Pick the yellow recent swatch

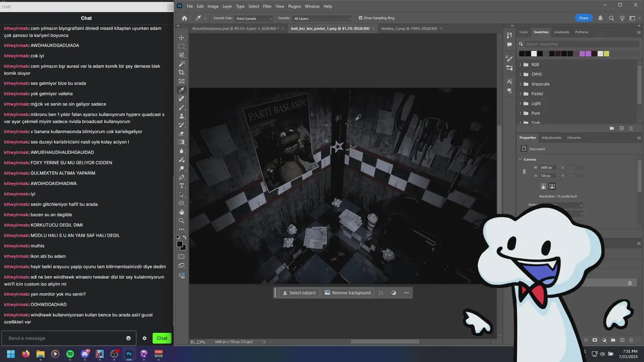pos(606,54)
